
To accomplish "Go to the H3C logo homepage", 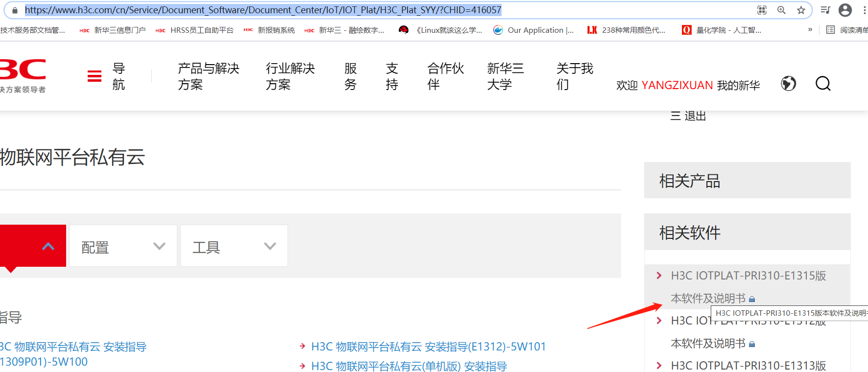I will point(23,76).
